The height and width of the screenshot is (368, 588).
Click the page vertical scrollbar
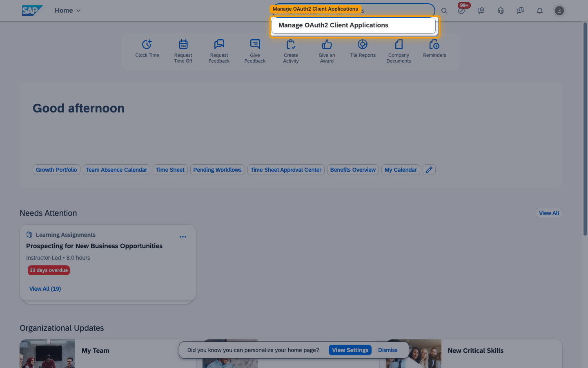585,129
